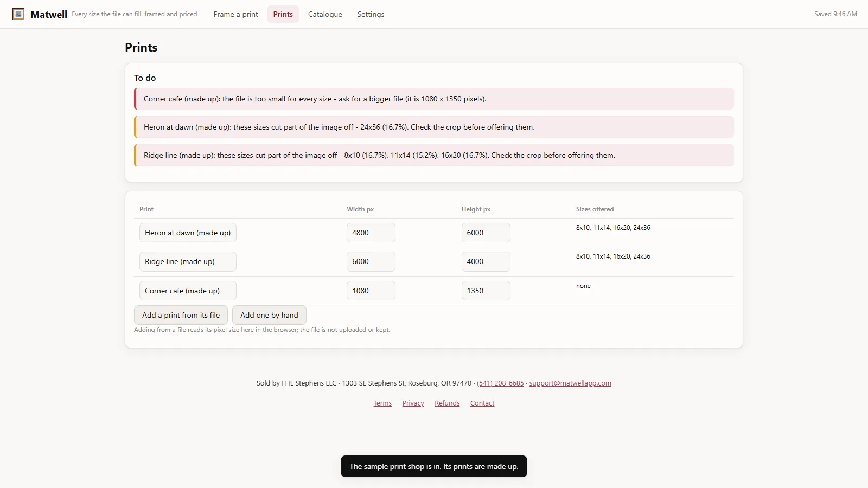Click the Prints page heading
The width and height of the screenshot is (868, 488).
pos(141,47)
